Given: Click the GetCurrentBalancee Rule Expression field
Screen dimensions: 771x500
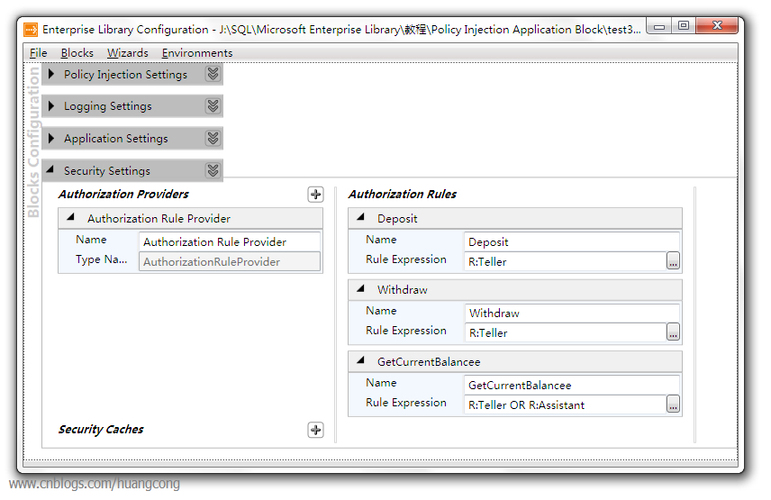Looking at the screenshot, I should pos(565,405).
